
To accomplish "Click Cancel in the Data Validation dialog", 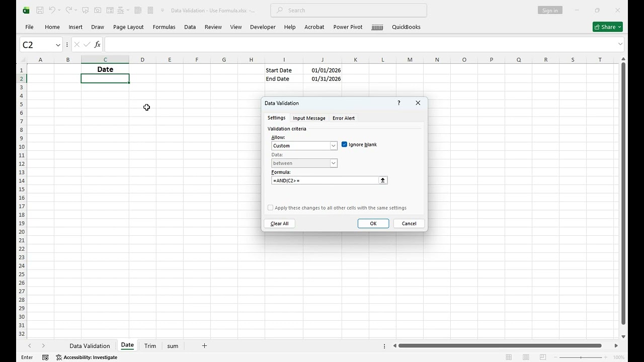I will (409, 224).
